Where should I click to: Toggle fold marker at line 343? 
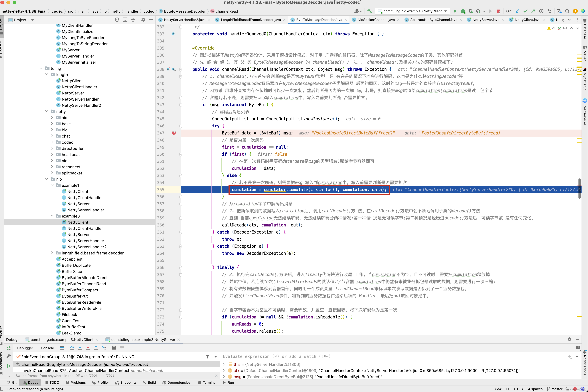(x=181, y=105)
